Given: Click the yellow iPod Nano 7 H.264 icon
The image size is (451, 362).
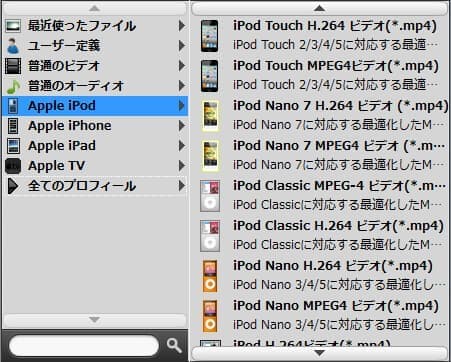Looking at the screenshot, I should (x=210, y=116).
